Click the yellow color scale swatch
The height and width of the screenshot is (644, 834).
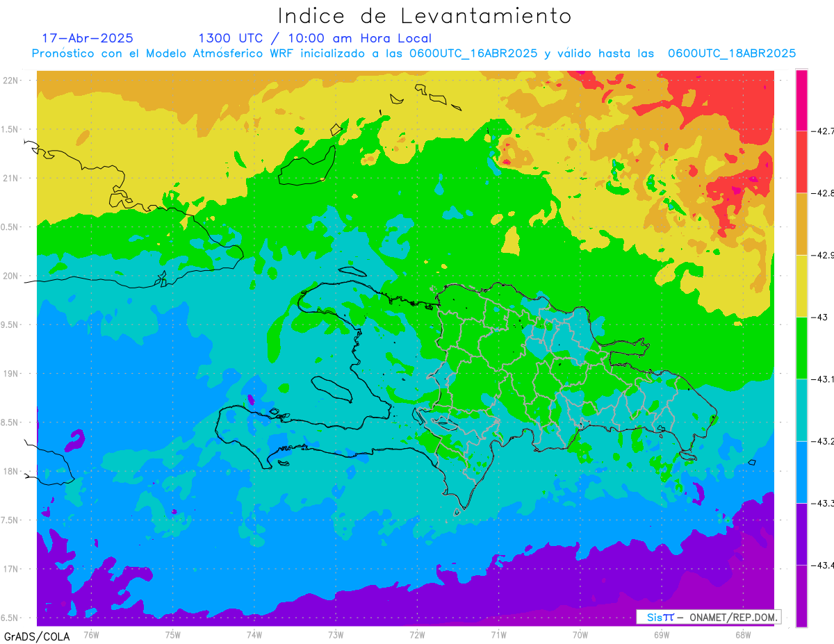click(x=801, y=286)
